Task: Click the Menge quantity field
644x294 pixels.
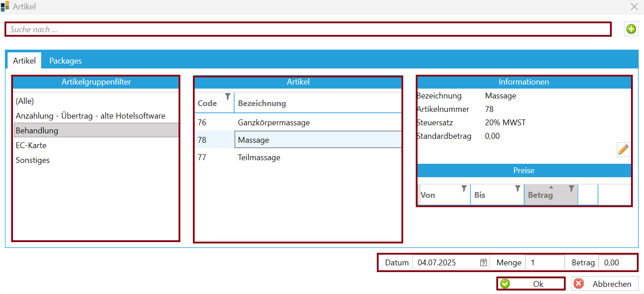Action: coord(545,263)
